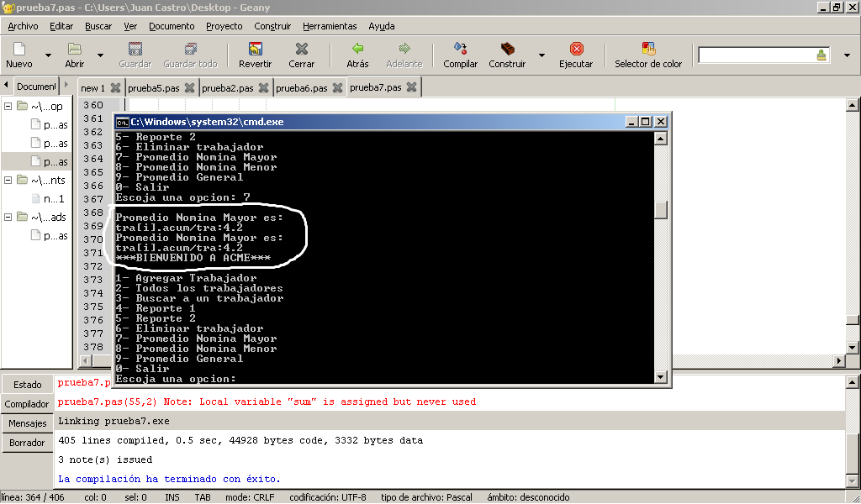
Task: Select the Compilador messages tab
Action: point(27,404)
